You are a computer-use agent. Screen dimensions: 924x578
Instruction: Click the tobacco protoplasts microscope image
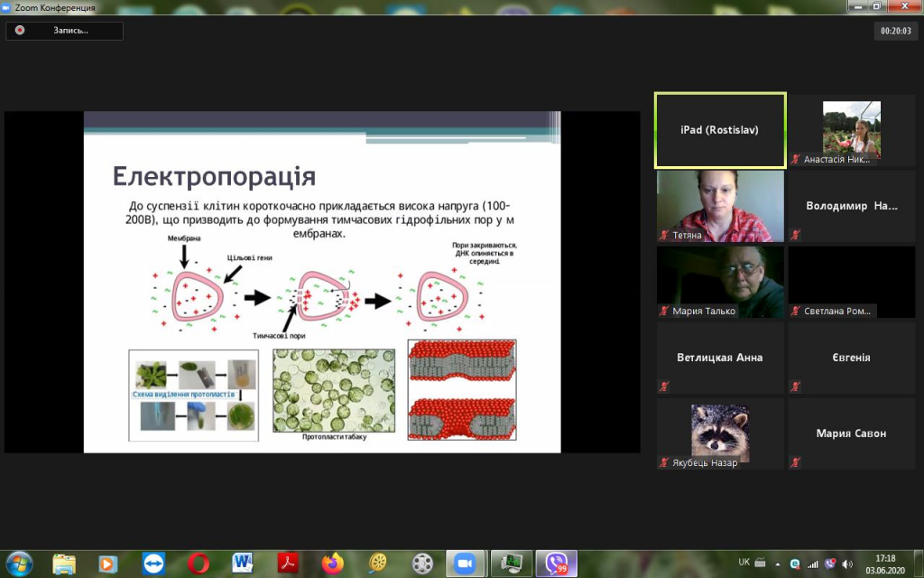(x=334, y=390)
